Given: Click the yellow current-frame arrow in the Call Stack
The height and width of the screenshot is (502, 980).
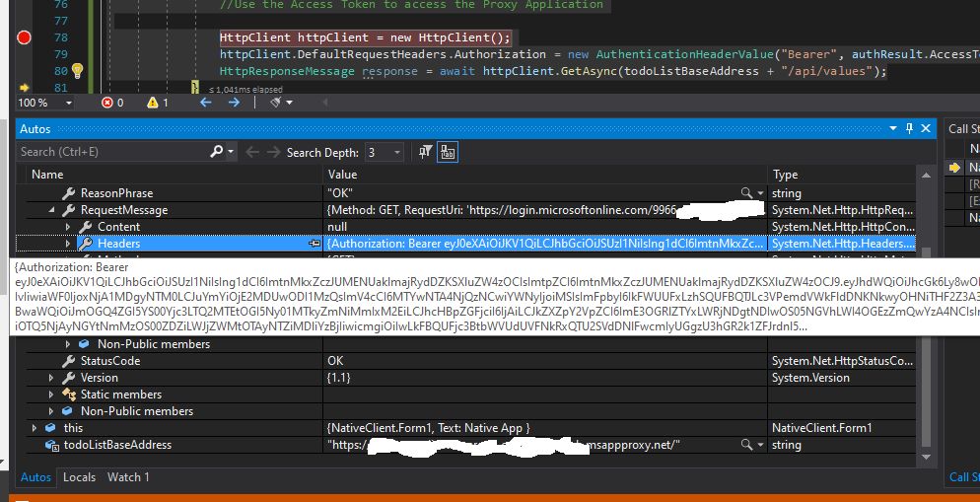Looking at the screenshot, I should [954, 167].
